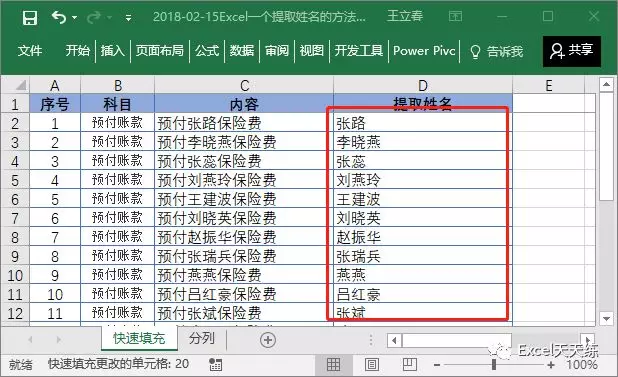Open the undo history dropdown arrow
This screenshot has width=618, height=377.
tap(75, 18)
